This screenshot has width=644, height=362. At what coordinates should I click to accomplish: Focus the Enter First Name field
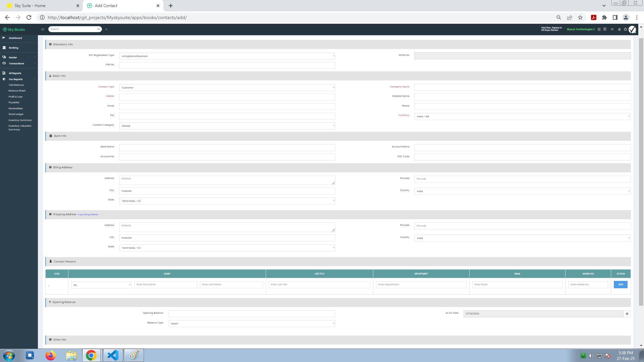click(x=166, y=285)
